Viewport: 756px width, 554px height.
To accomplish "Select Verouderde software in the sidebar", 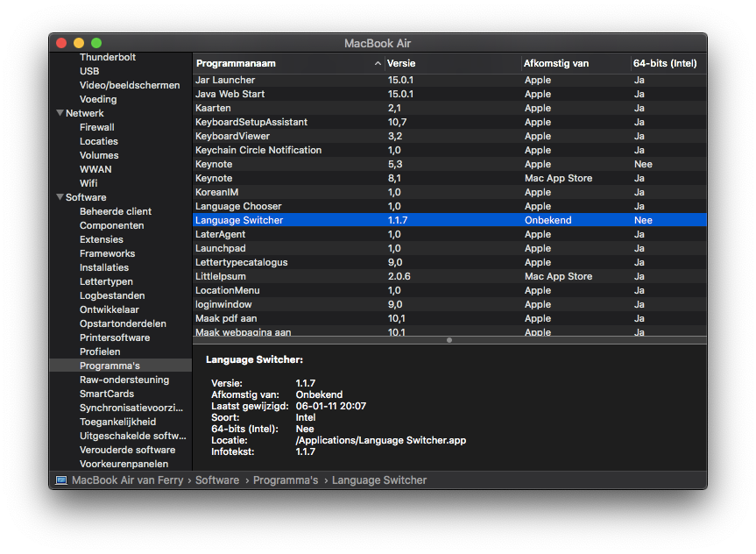I will point(127,450).
